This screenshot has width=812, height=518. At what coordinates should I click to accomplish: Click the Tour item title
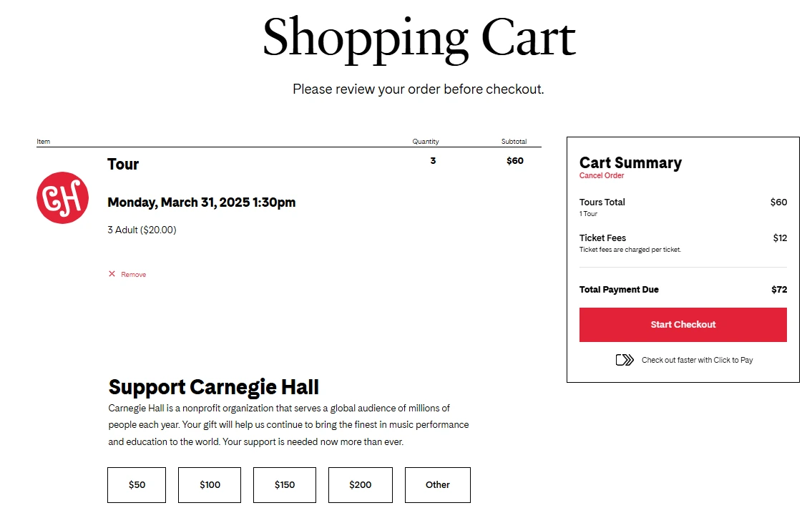(123, 165)
